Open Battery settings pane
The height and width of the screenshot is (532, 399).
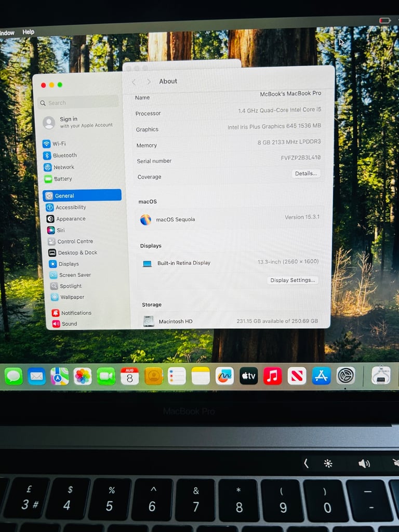[58, 179]
